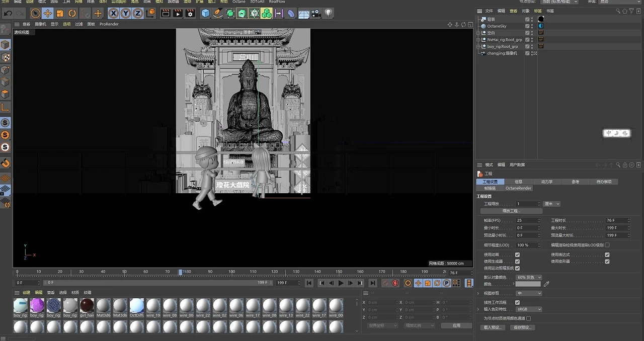Click the camera object icon

[315, 14]
